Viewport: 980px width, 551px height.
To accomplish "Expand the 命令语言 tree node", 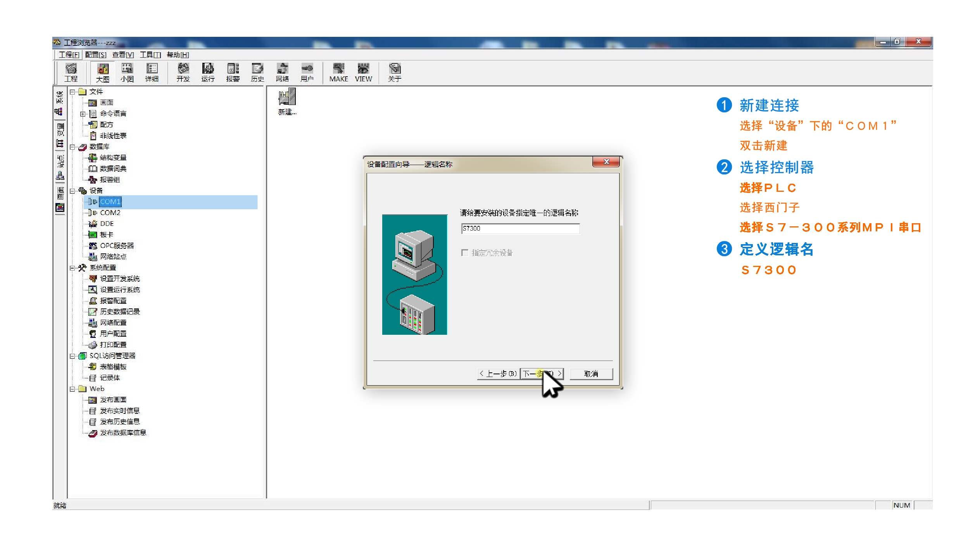I will point(83,114).
